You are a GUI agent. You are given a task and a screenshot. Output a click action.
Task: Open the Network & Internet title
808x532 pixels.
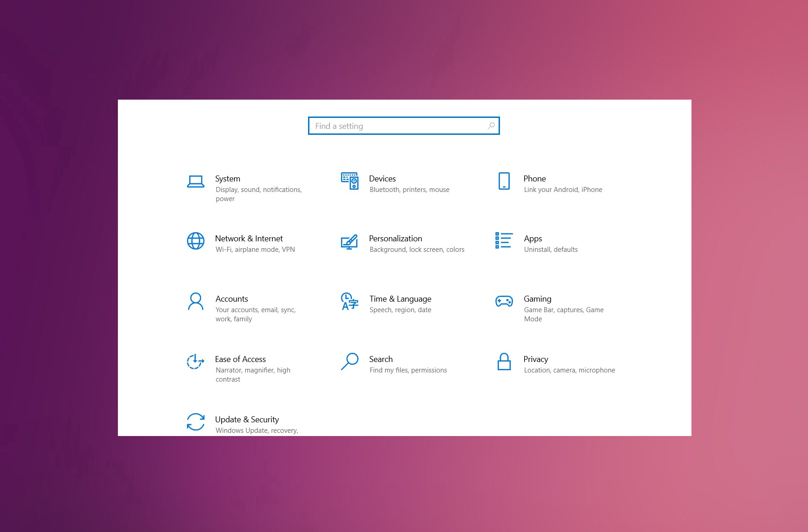tap(249, 239)
